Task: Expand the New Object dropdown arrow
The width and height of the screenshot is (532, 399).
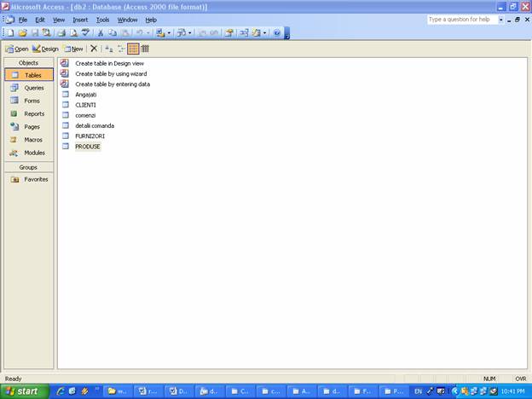Action: coord(264,33)
